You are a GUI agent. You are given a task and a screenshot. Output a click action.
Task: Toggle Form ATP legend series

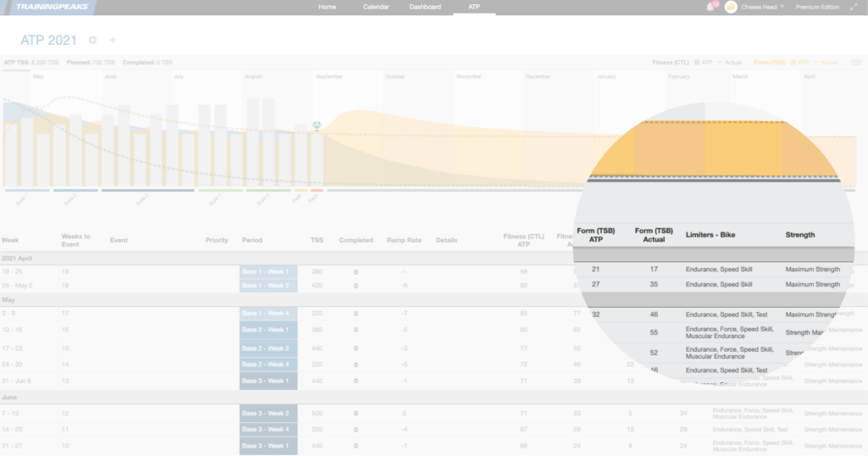point(799,62)
